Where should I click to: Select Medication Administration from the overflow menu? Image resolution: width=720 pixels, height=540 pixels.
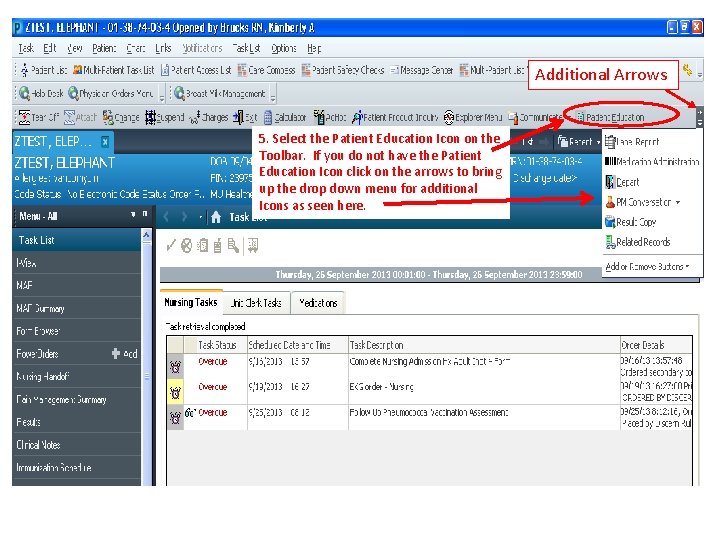652,162
